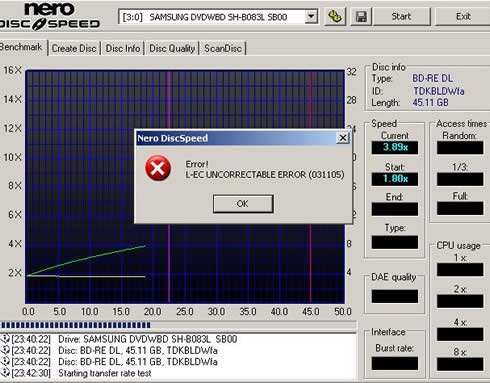Close the Nero DiscSpeed error dialog
Viewport: 490px width, 383px height.
pyautogui.click(x=343, y=138)
